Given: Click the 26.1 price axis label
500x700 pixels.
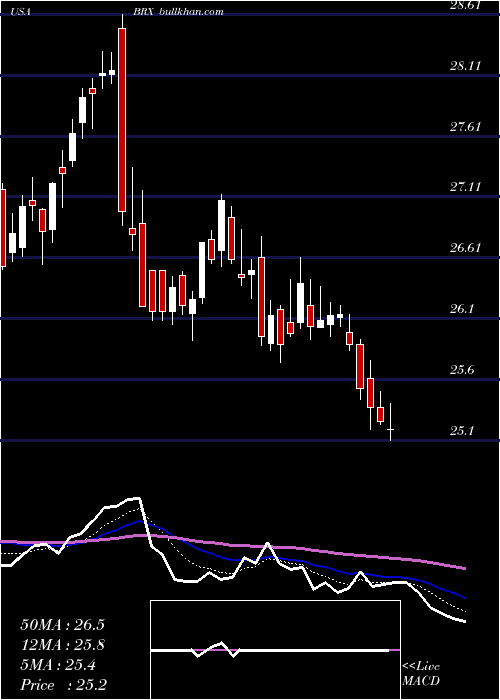Looking at the screenshot, I should (462, 309).
